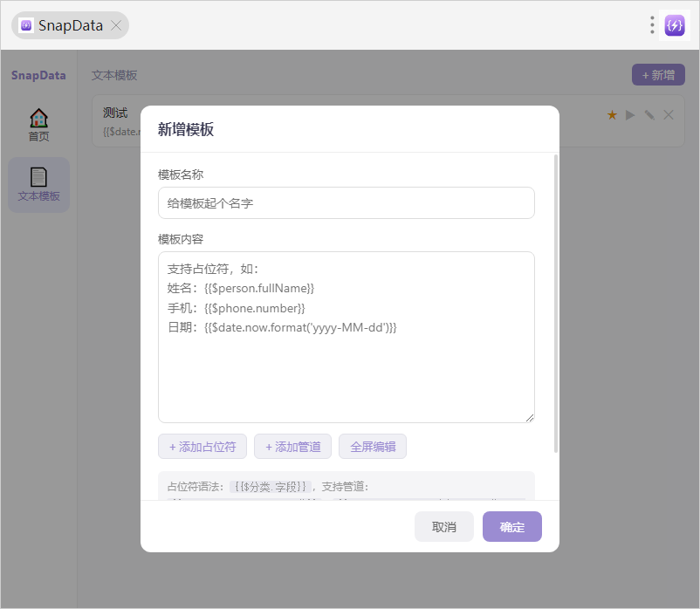Edit the 测试 template with pencil icon
This screenshot has height=609, width=700.
click(x=649, y=115)
